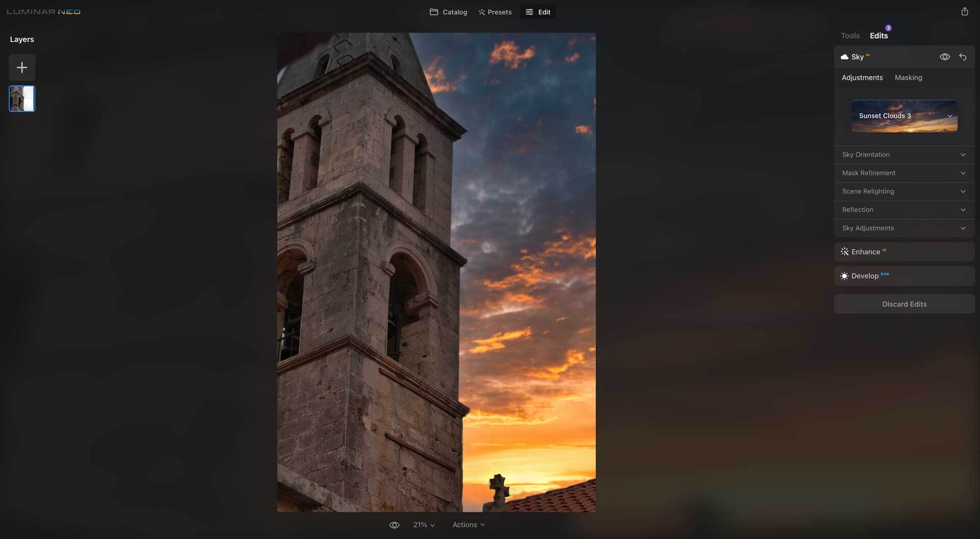Expand the Mask Refinement section
The width and height of the screenshot is (980, 539).
pyautogui.click(x=904, y=173)
